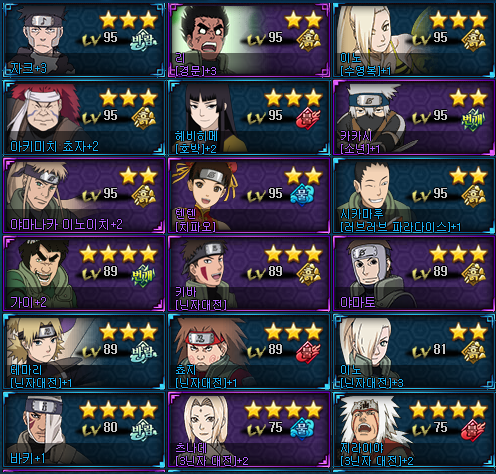Click the lightning element icon on 가이+2 card
This screenshot has height=474, width=496.
143,275
